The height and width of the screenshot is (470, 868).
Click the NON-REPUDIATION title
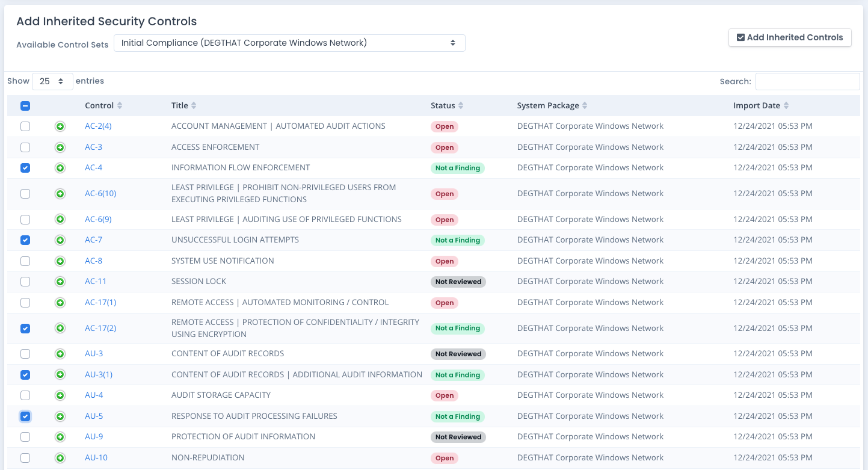[208, 458]
